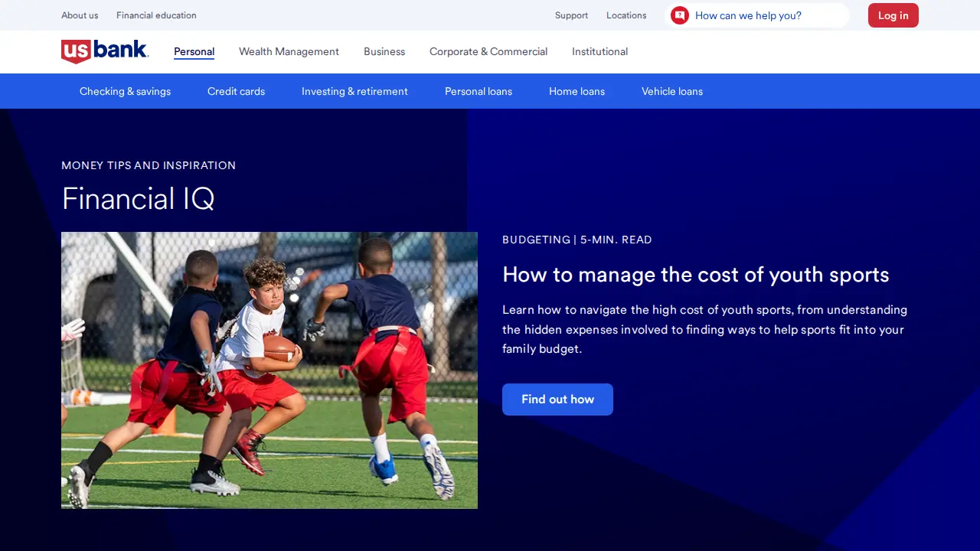Viewport: 980px width, 551px height.
Task: Switch to the Business tab
Action: 384,52
